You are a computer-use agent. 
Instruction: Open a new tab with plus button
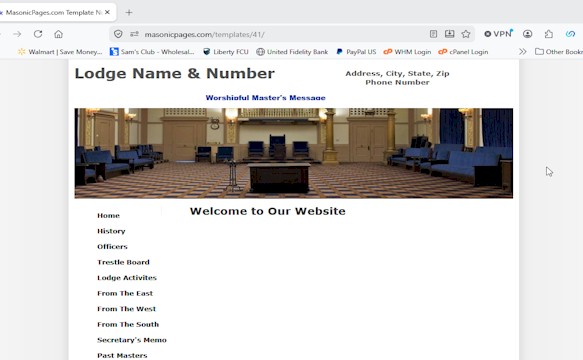[129, 13]
